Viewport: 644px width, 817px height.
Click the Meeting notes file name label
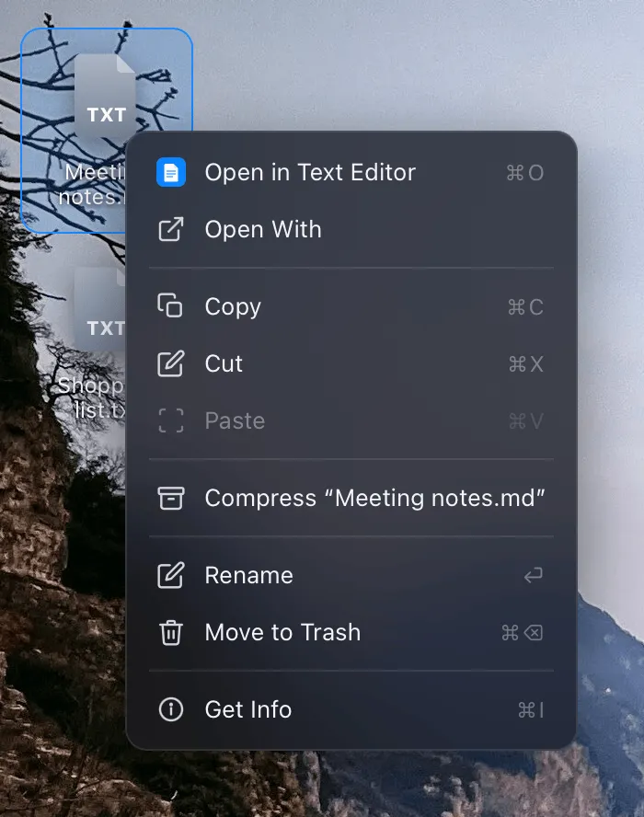click(x=92, y=184)
